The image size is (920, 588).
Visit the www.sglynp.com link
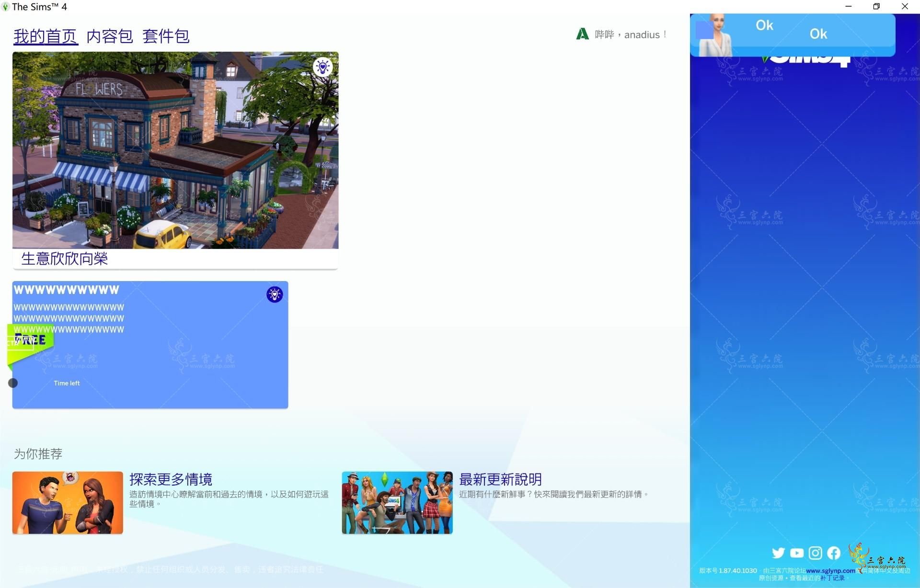pyautogui.click(x=830, y=571)
